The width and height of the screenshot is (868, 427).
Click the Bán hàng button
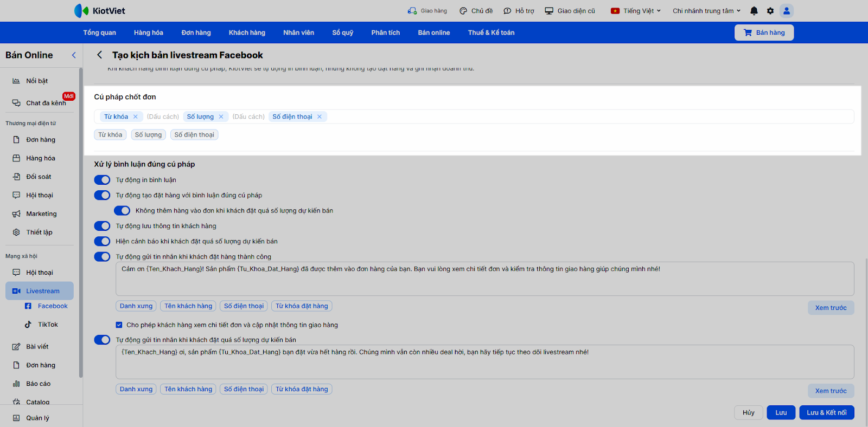click(764, 33)
